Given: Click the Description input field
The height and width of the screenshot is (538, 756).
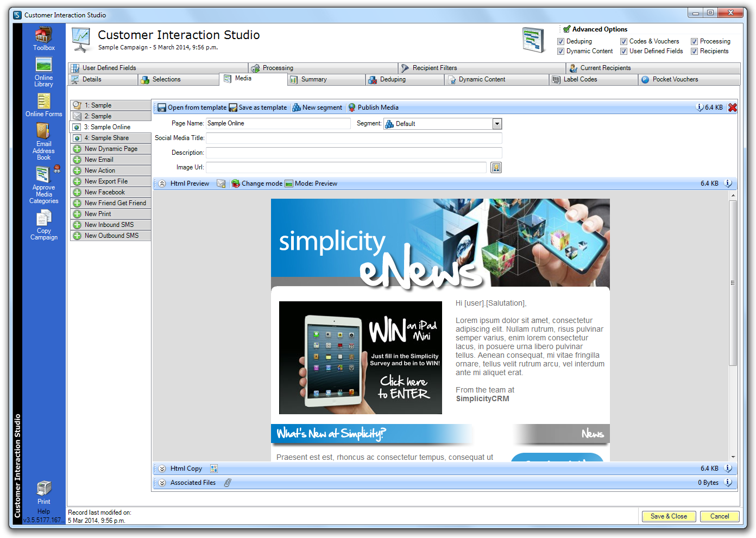Looking at the screenshot, I should [354, 153].
